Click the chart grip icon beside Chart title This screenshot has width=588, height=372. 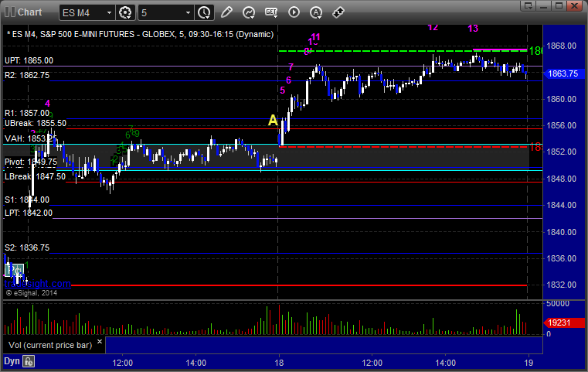pos(10,12)
